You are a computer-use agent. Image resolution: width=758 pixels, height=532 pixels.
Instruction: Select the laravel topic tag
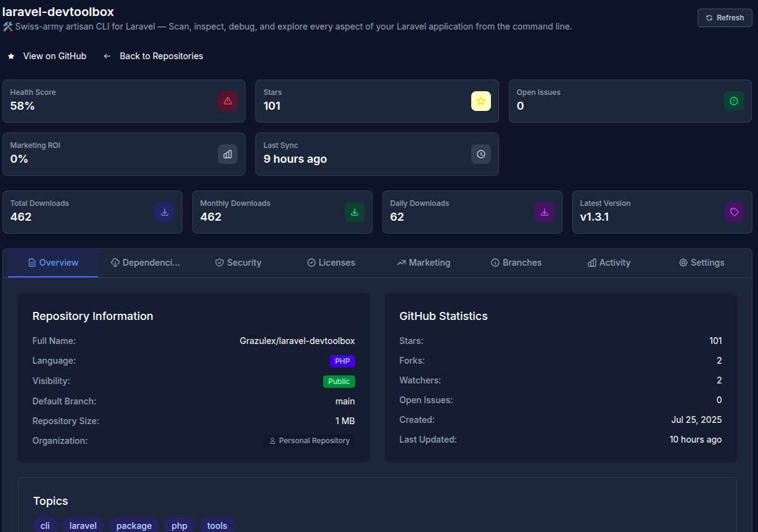pyautogui.click(x=83, y=526)
